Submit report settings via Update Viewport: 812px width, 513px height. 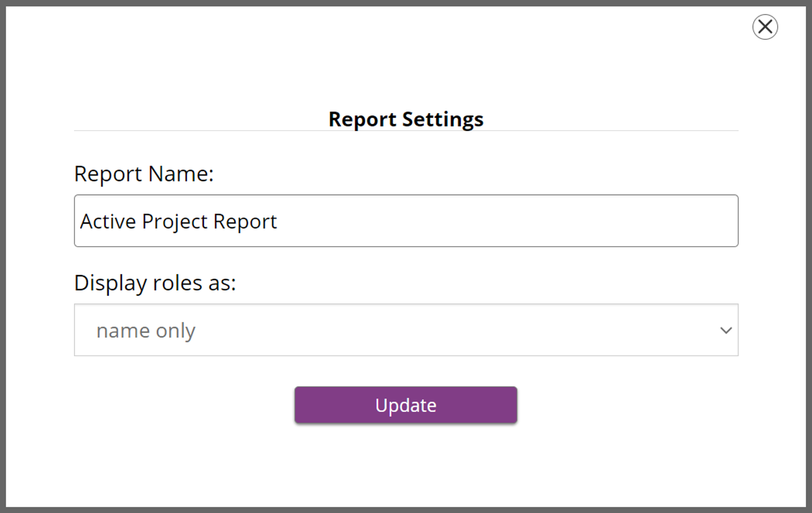click(x=406, y=405)
